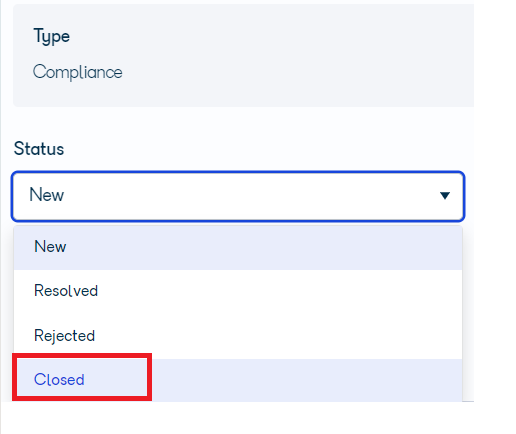The width and height of the screenshot is (516, 434).
Task: Mark the status as Resolved
Action: tap(238, 291)
